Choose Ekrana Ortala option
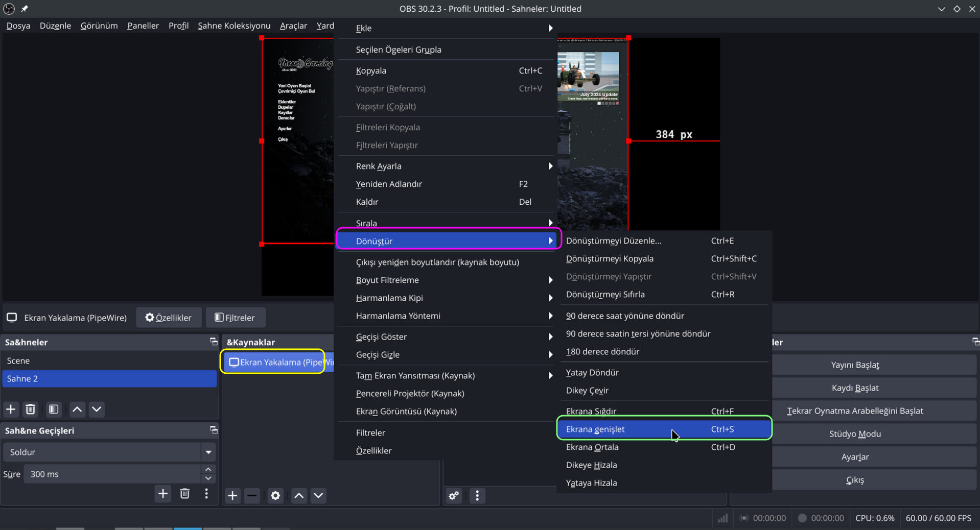The image size is (980, 530). pos(664,447)
